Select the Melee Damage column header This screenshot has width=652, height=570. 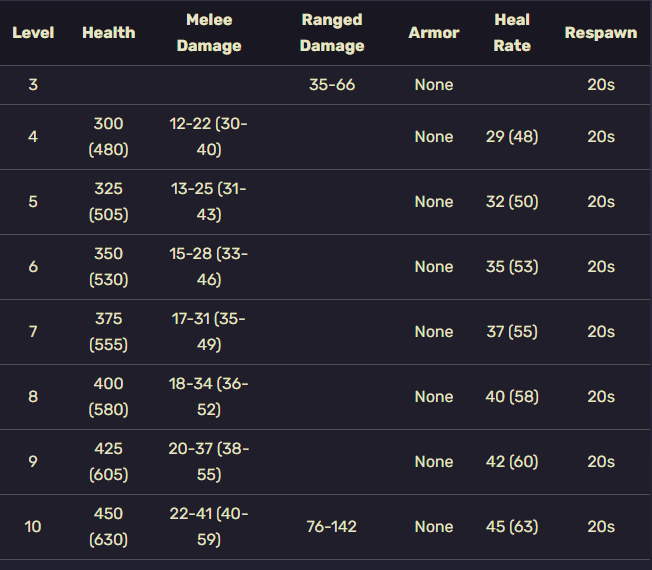coord(209,33)
